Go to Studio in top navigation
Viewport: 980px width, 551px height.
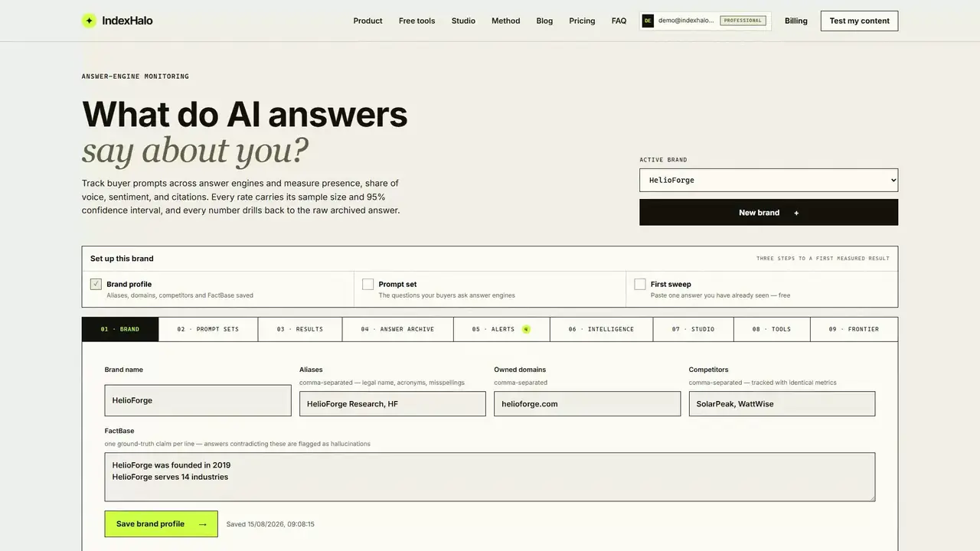(x=463, y=21)
